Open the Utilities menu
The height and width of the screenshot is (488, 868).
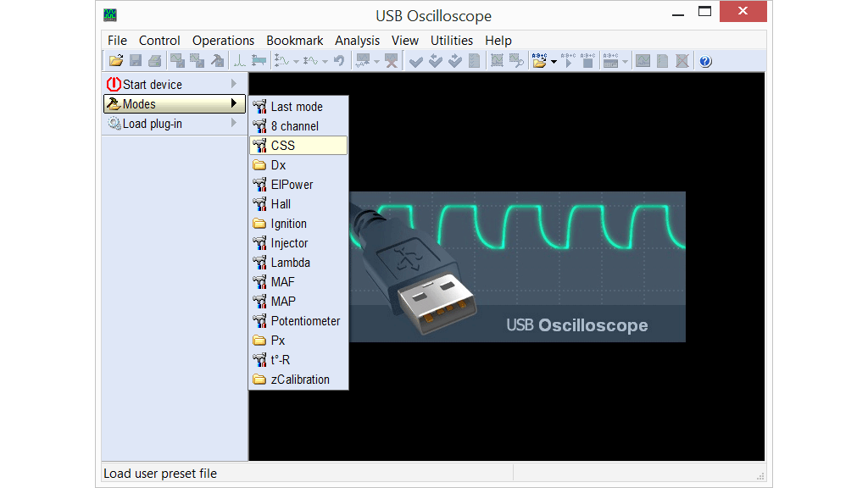(451, 41)
